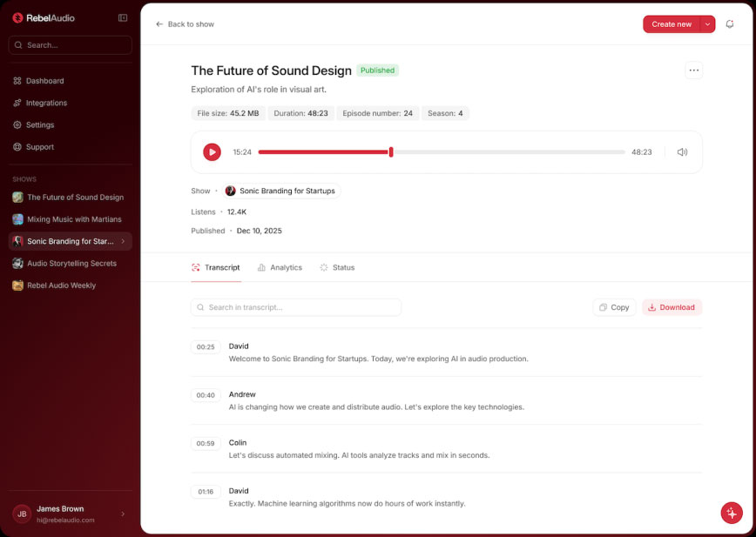The image size is (756, 537).
Task: Open notifications via the bell icon
Action: click(x=730, y=24)
